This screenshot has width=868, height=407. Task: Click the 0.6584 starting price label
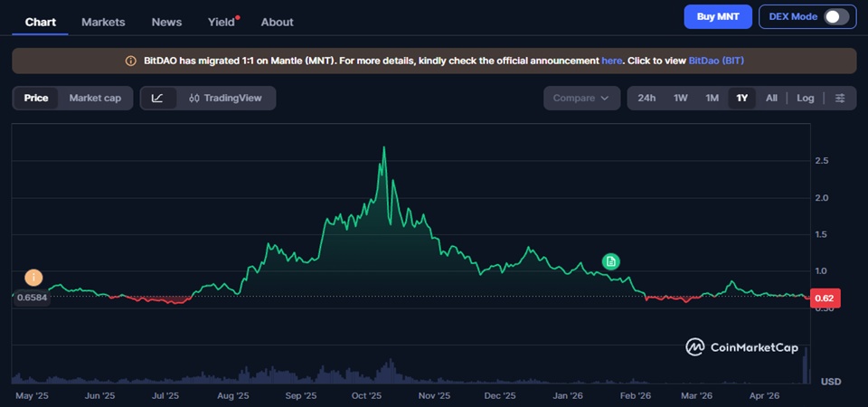(x=31, y=298)
